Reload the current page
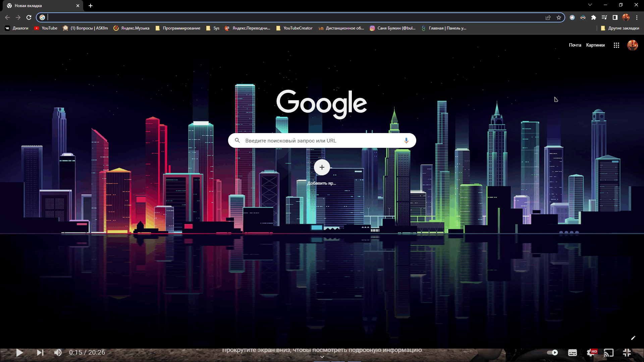 coord(29,17)
